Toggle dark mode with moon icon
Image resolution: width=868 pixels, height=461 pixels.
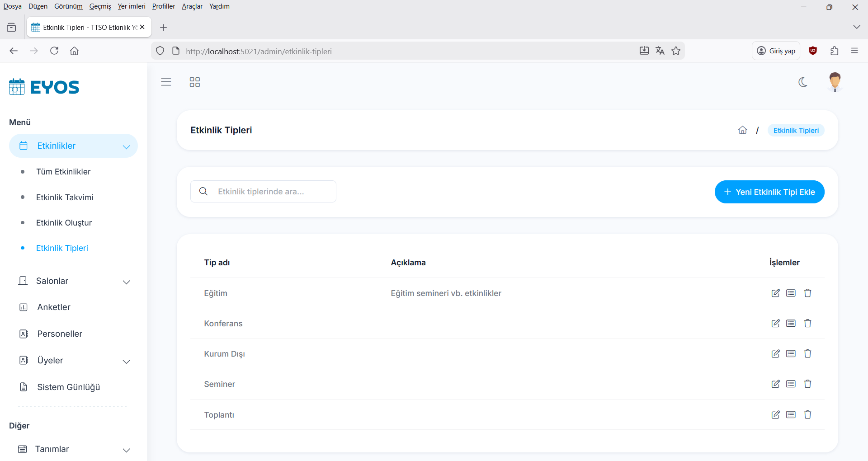pyautogui.click(x=803, y=82)
